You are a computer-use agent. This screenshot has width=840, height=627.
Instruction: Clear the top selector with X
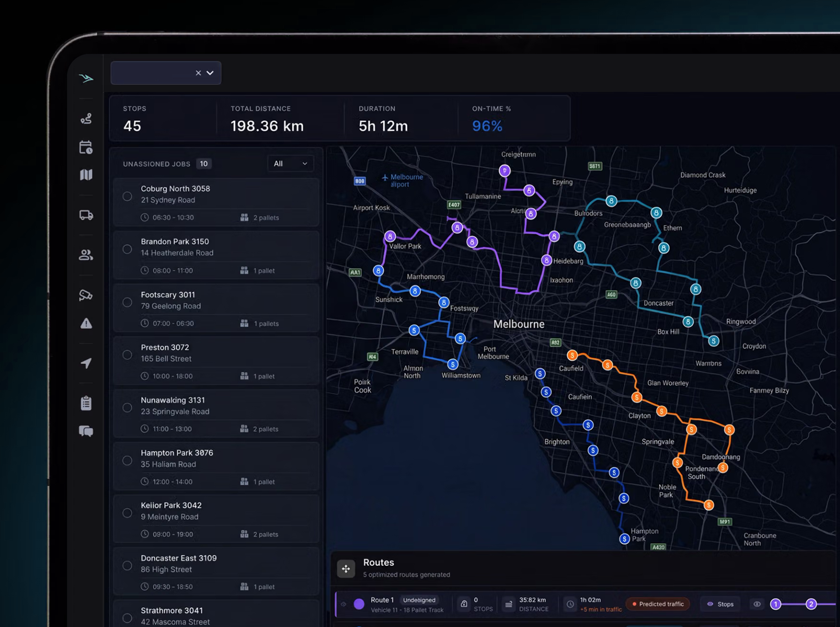click(x=198, y=73)
